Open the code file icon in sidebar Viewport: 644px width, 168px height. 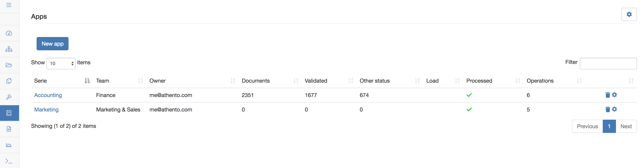click(9, 129)
